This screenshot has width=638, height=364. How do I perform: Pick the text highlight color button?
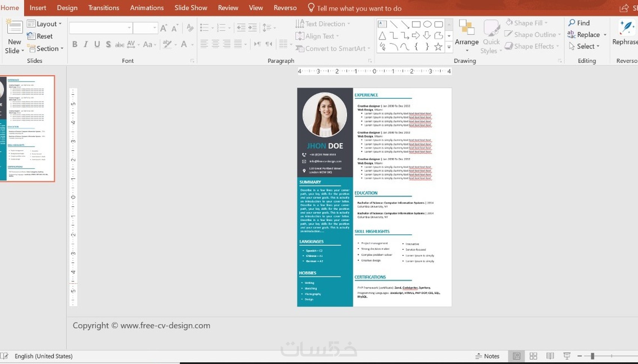pyautogui.click(x=169, y=44)
